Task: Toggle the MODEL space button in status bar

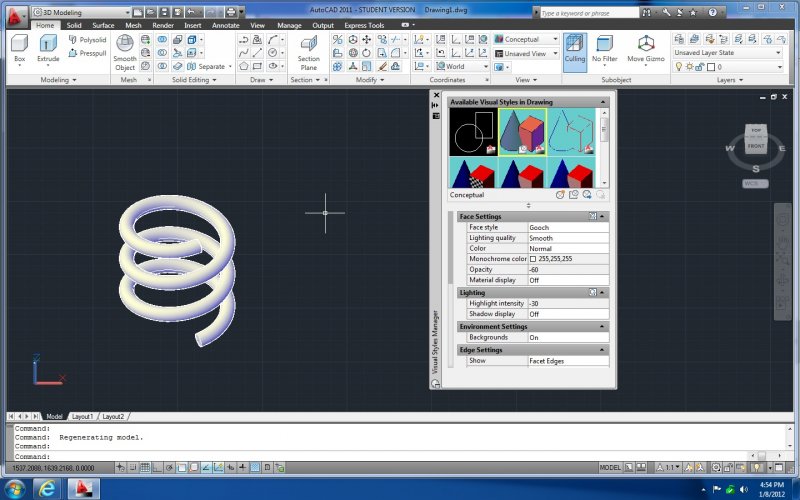Action: coord(609,467)
